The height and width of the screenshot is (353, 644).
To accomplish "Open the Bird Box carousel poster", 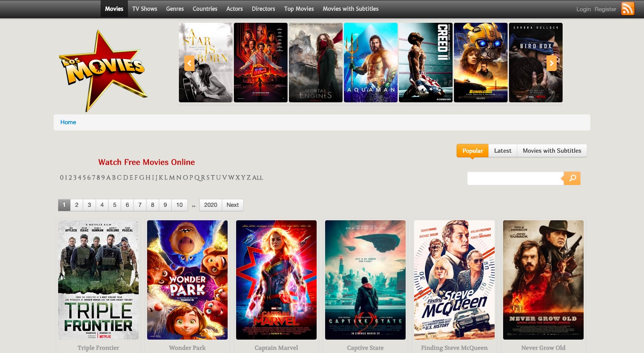I will pyautogui.click(x=536, y=63).
